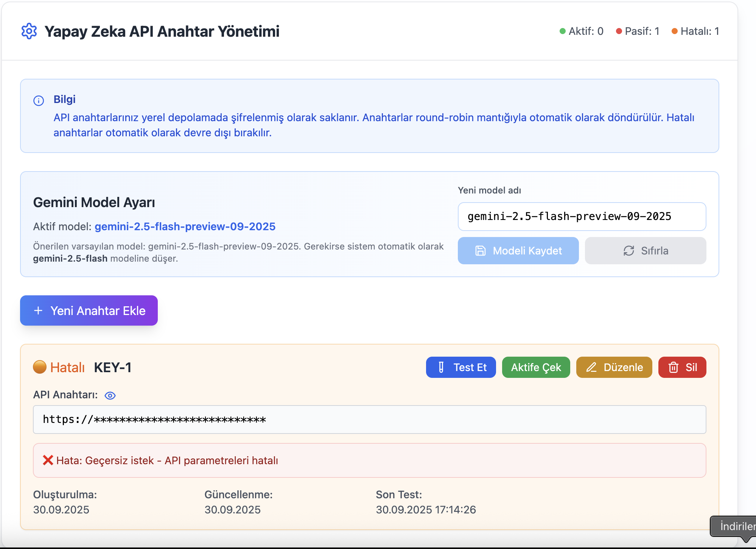This screenshot has height=549, width=756.
Task: Open the settings gear icon in the header
Action: [x=29, y=31]
